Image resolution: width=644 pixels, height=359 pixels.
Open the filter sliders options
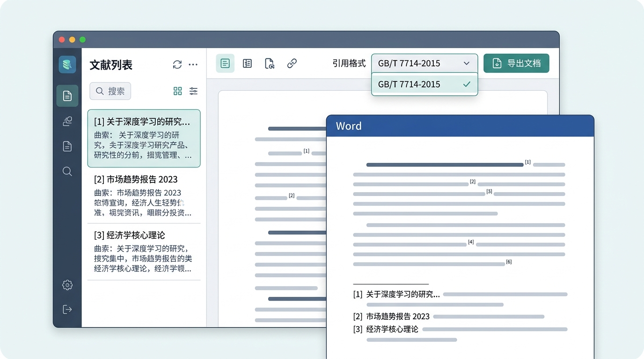(x=193, y=91)
